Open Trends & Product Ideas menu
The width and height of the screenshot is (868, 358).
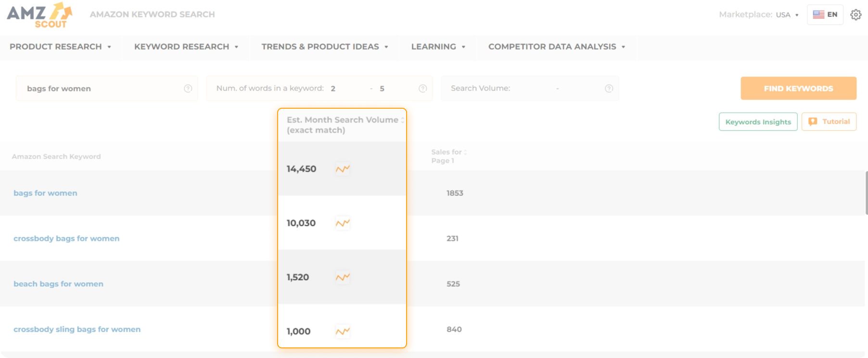pos(325,47)
